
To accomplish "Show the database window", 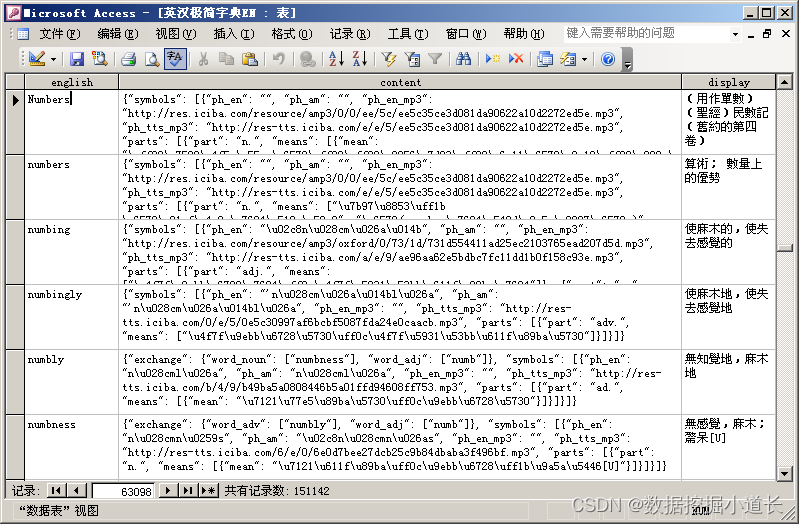I will pos(545,59).
